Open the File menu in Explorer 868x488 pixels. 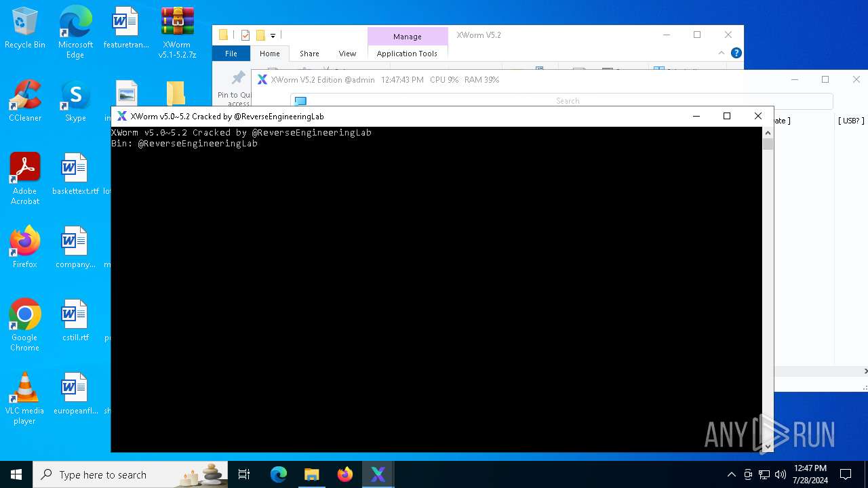point(231,54)
